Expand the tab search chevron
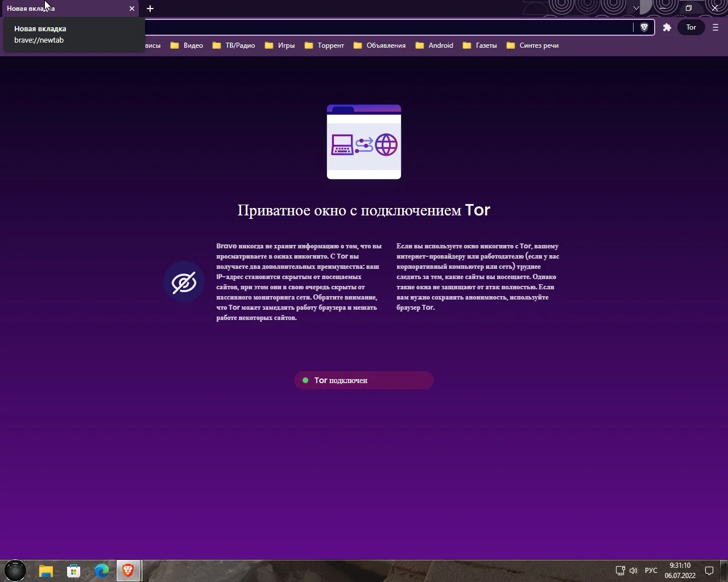This screenshot has height=582, width=728. 636,9
